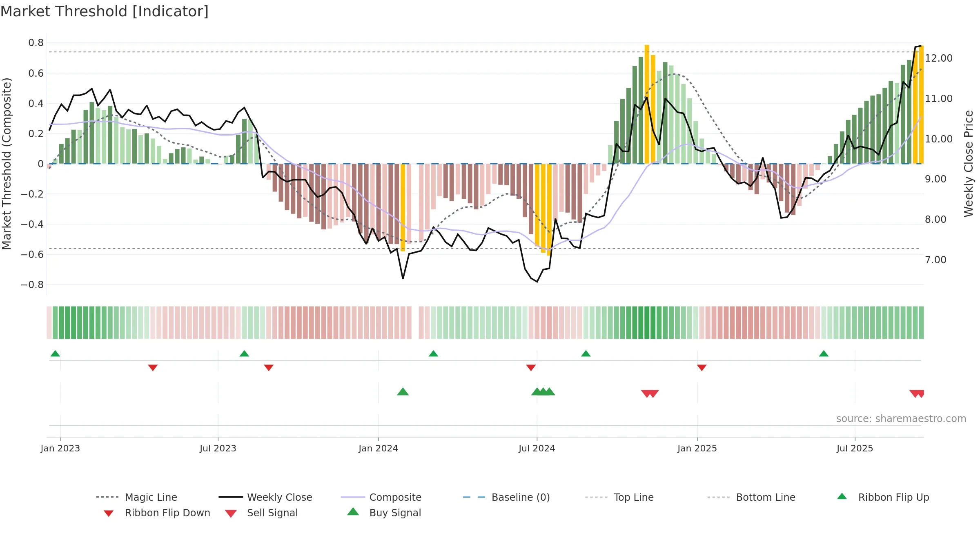Click the green Buy Signal legend triangle

click(353, 511)
